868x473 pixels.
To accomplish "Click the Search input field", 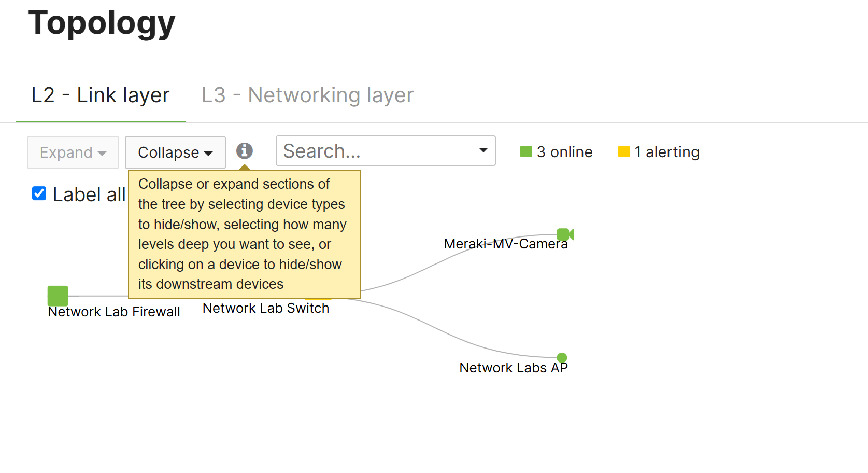I will (373, 151).
